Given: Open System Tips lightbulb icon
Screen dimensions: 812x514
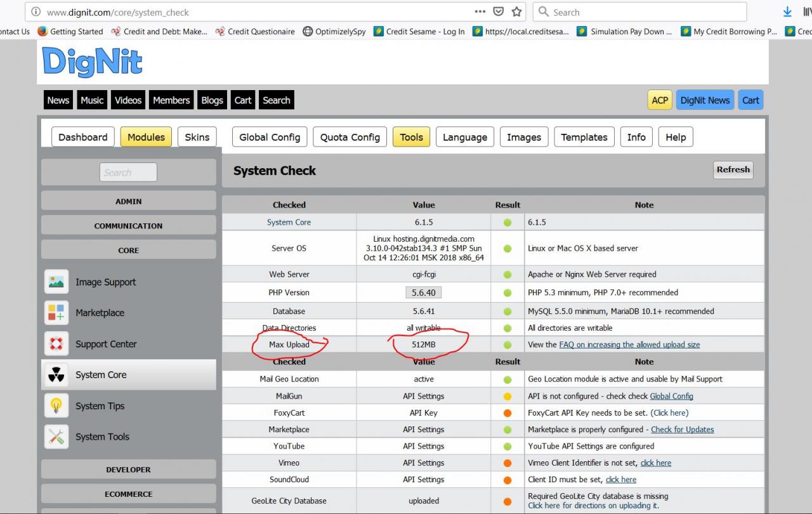Looking at the screenshot, I should (56, 406).
